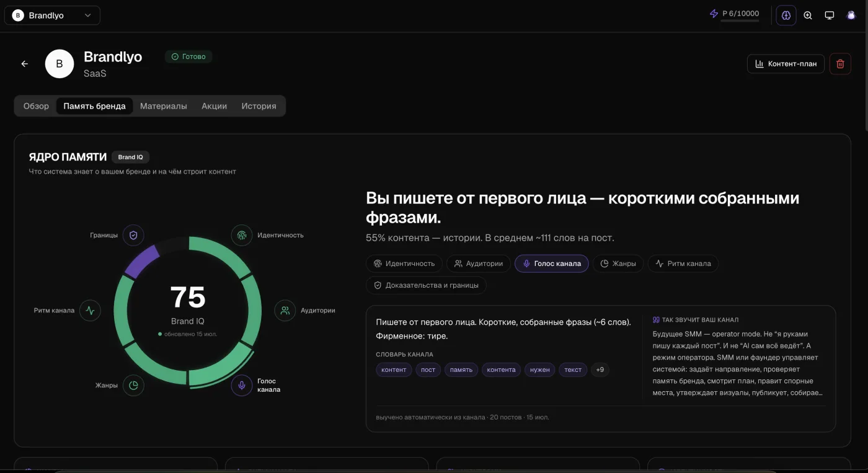Select the Идентичность fingerprint icon on chart
The image size is (868, 473).
[242, 236]
